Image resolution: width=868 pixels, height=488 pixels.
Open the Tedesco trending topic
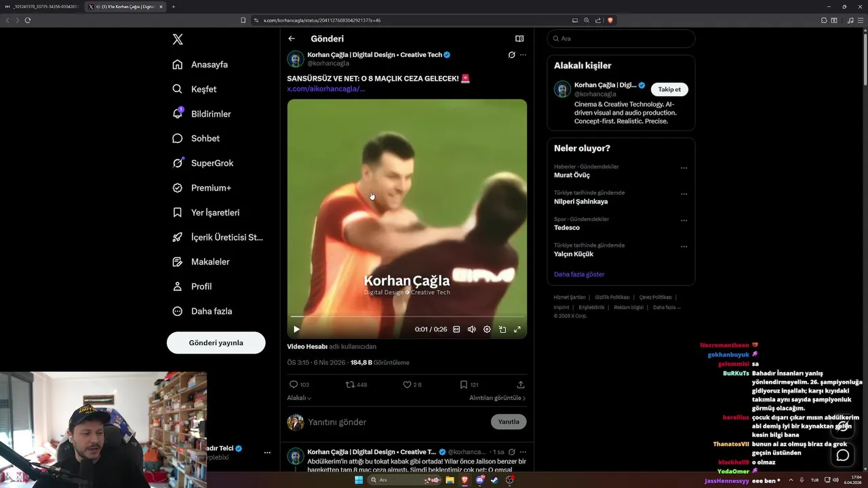click(567, 228)
